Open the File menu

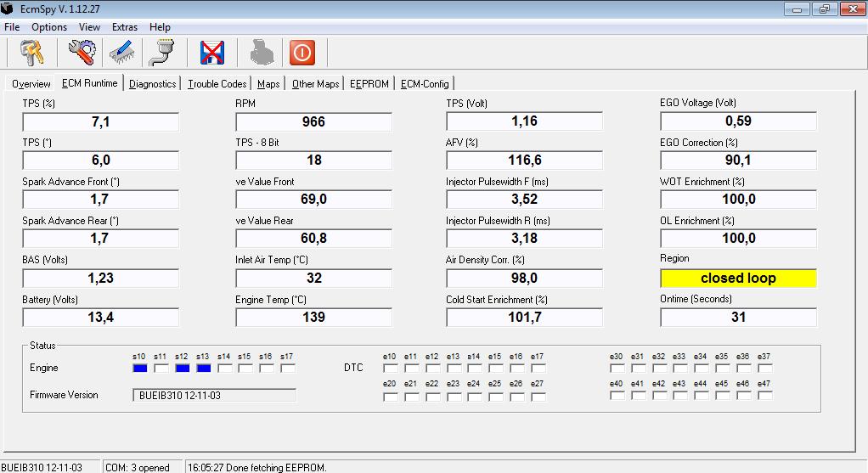pos(12,27)
